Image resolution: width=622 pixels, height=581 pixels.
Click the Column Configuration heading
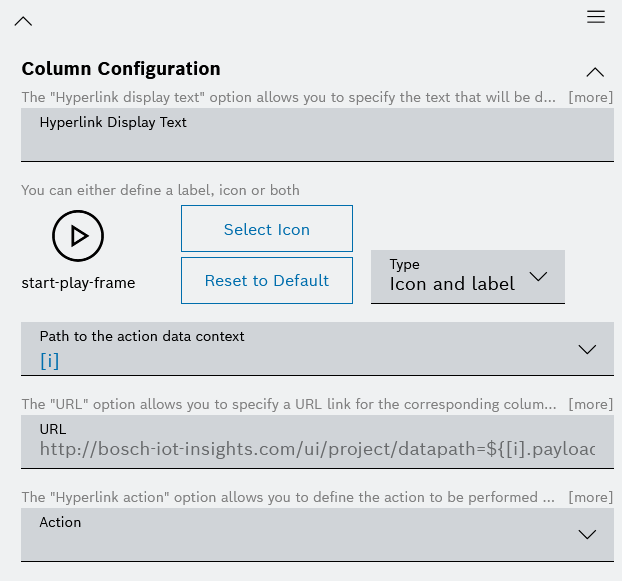point(121,69)
